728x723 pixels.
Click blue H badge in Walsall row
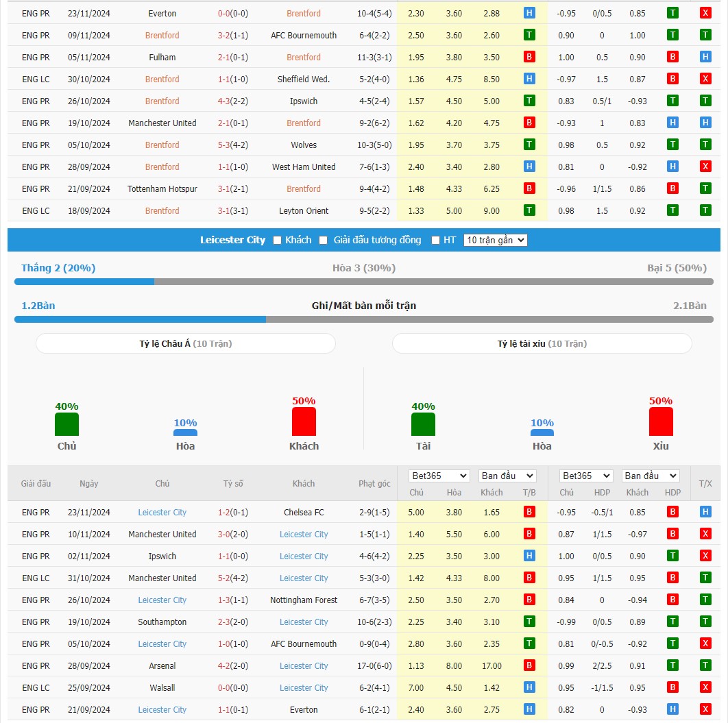coord(529,687)
